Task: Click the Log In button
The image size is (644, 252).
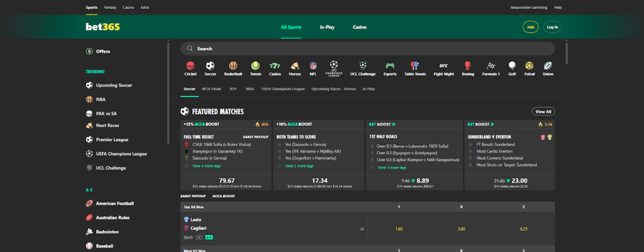Action: 552,27
